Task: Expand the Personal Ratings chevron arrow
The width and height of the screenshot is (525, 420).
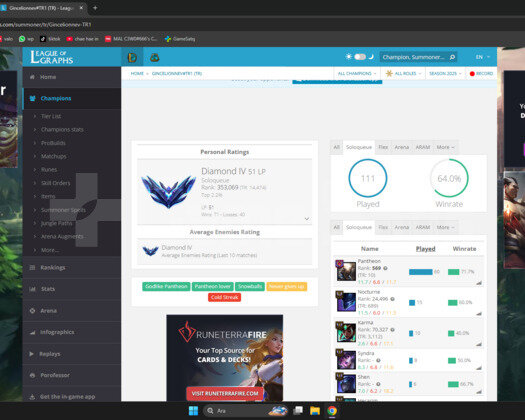Action: (x=307, y=219)
